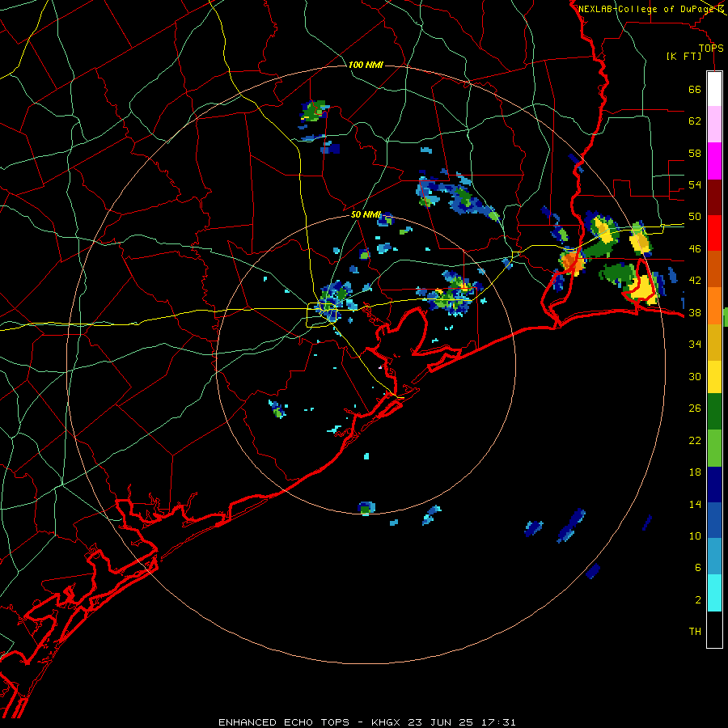This screenshot has width=728, height=728.
Task: Click the 66 value on the legend
Action: 695,89
